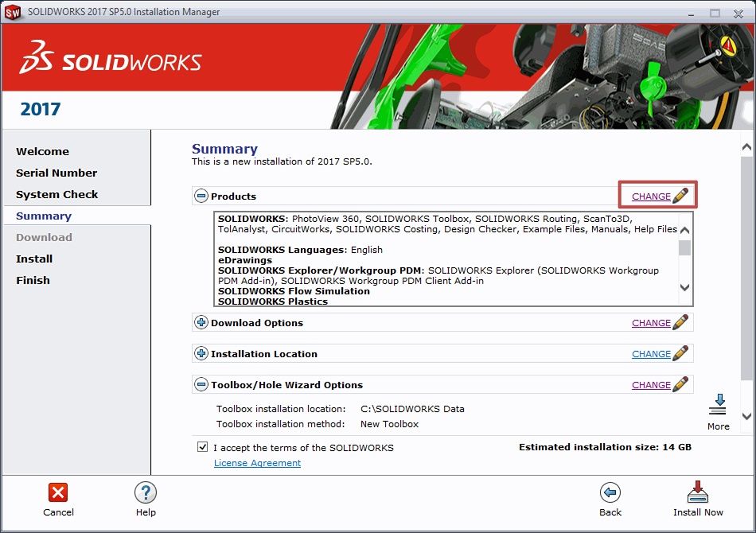Go back with the Back arrow icon
The height and width of the screenshot is (533, 756).
click(x=610, y=492)
